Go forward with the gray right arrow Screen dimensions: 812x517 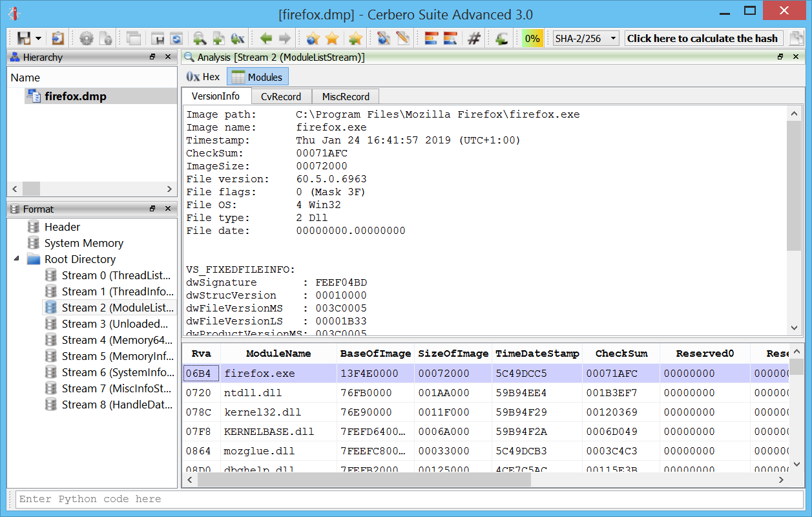pos(285,38)
